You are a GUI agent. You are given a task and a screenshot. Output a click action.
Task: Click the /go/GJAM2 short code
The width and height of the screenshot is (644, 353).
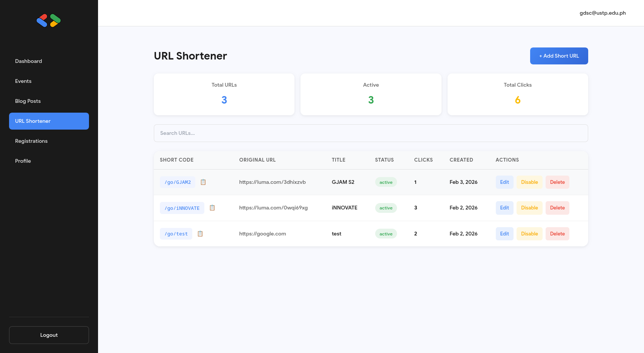tap(178, 182)
